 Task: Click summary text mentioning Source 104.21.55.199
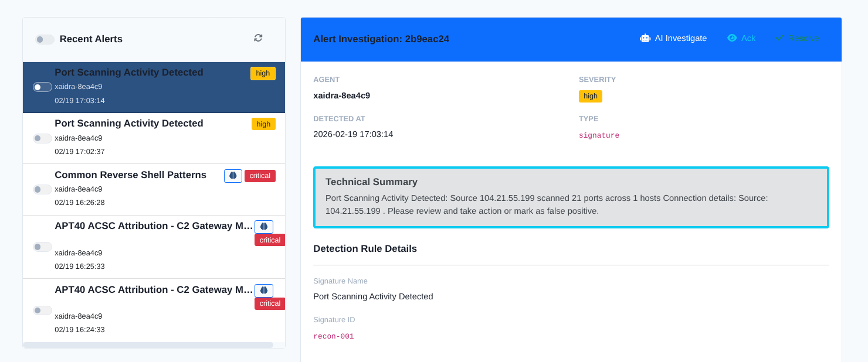(547, 204)
